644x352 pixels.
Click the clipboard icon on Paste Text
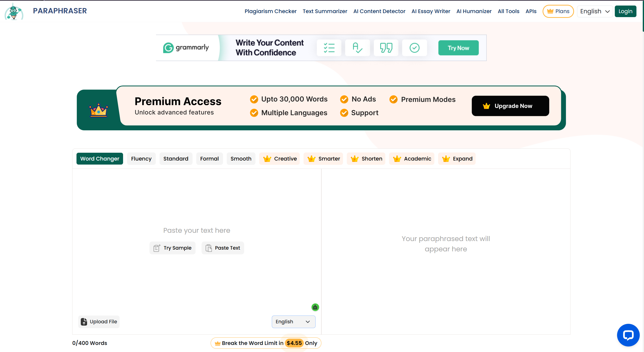tap(209, 248)
